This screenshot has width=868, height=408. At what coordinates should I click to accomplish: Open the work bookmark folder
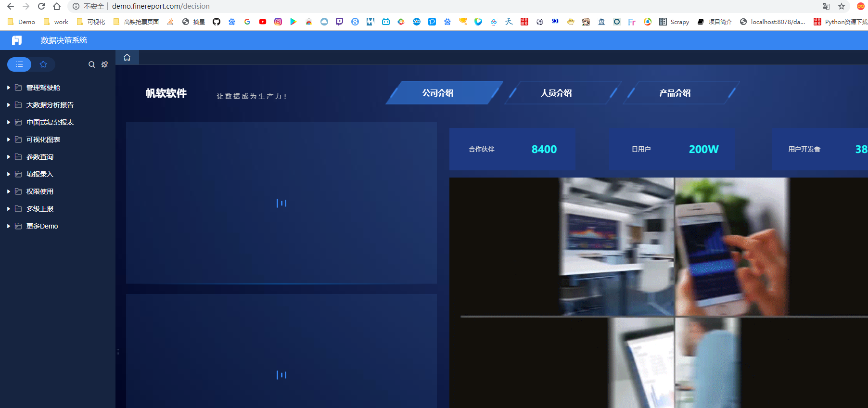(x=56, y=22)
